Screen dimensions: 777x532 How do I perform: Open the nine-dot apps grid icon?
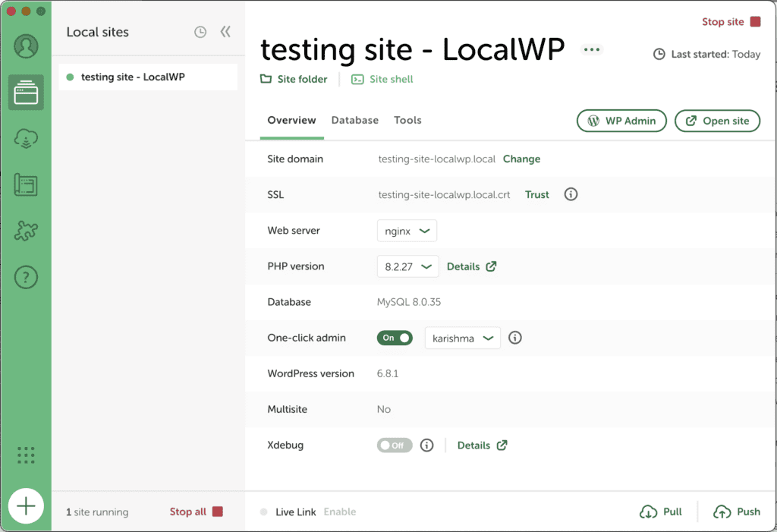pos(26,455)
